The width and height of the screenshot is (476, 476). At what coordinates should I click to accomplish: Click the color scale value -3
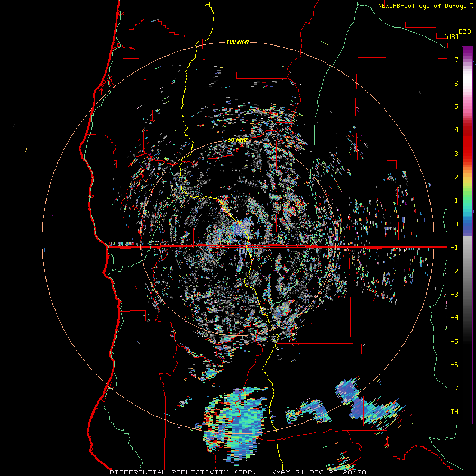point(454,294)
